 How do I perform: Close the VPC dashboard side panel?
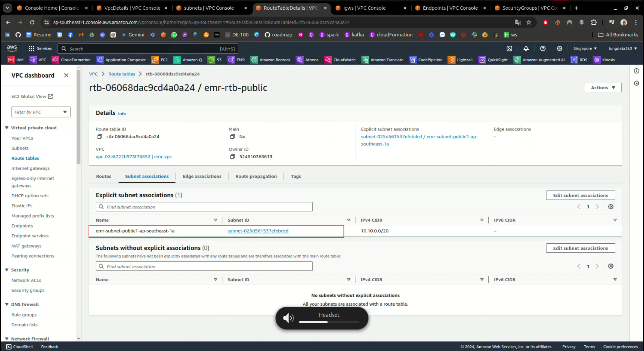[66, 75]
